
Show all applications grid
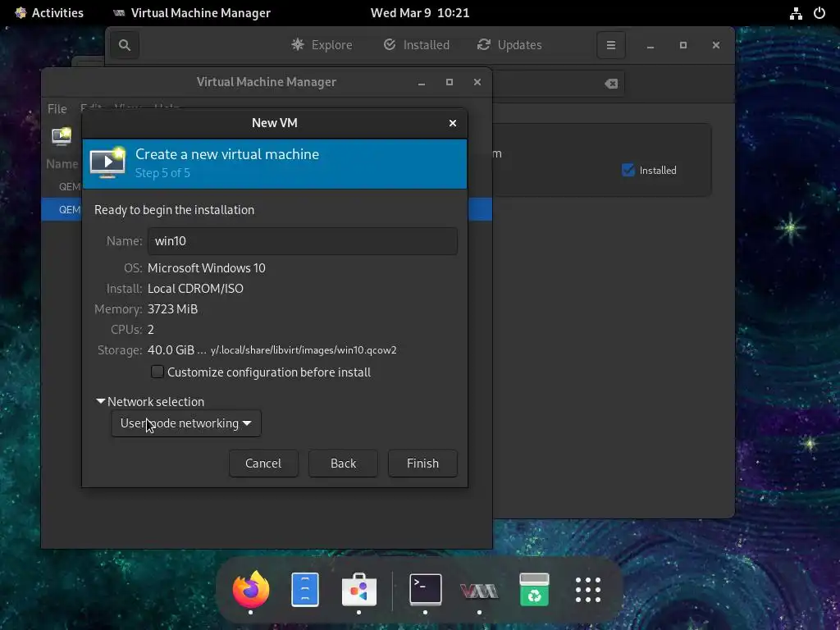point(587,590)
